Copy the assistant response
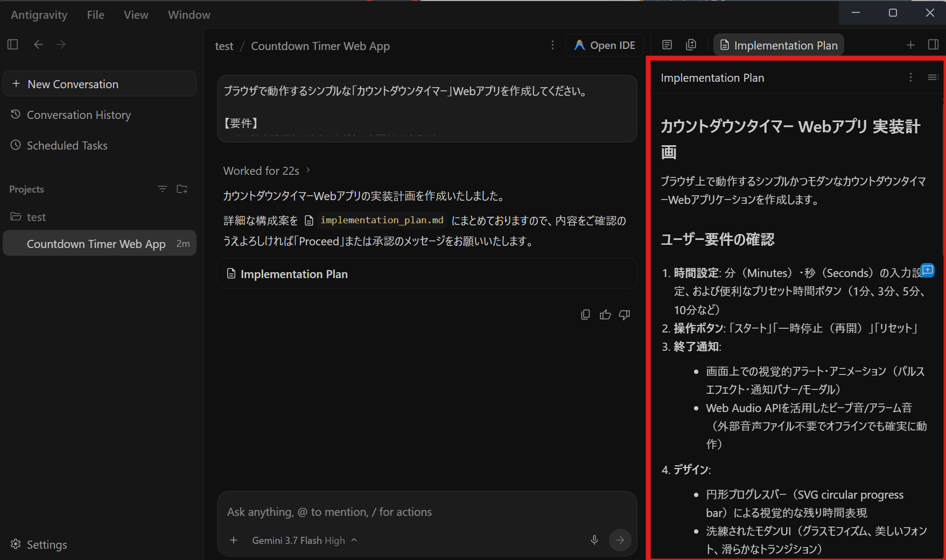946x560 pixels. tap(586, 315)
